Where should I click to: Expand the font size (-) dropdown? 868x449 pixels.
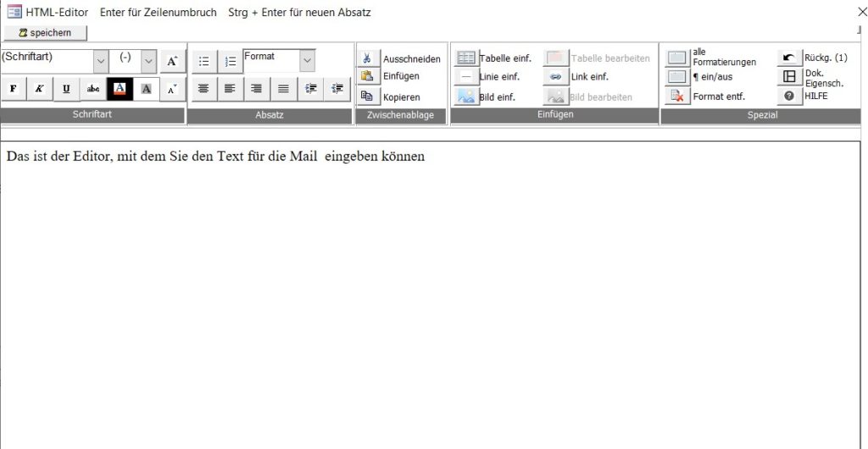148,61
